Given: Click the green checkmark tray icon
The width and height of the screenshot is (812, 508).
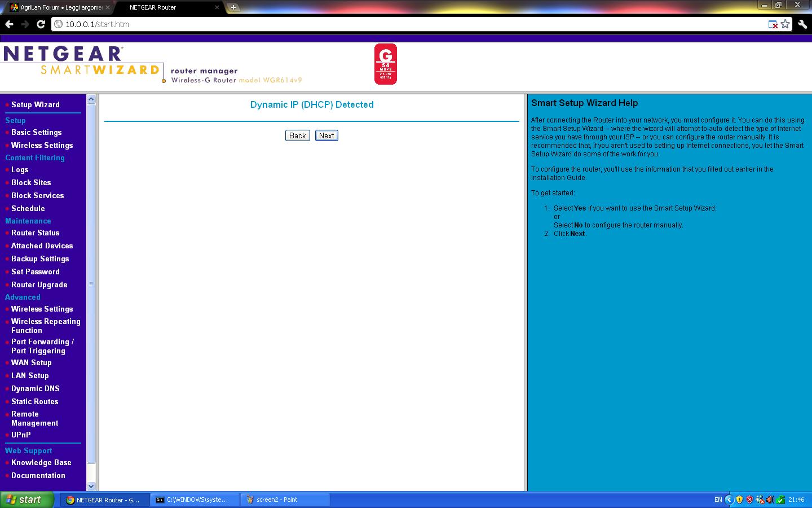Looking at the screenshot, I should 780,500.
